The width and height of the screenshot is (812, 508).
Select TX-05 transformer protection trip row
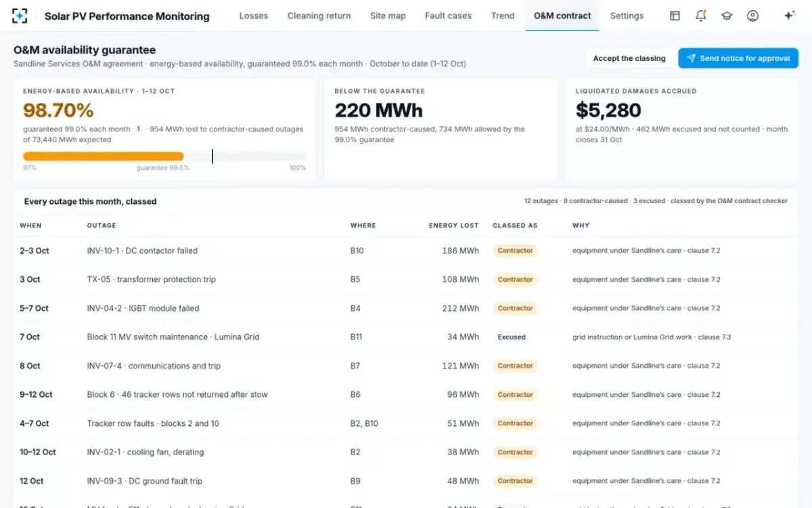coord(406,279)
